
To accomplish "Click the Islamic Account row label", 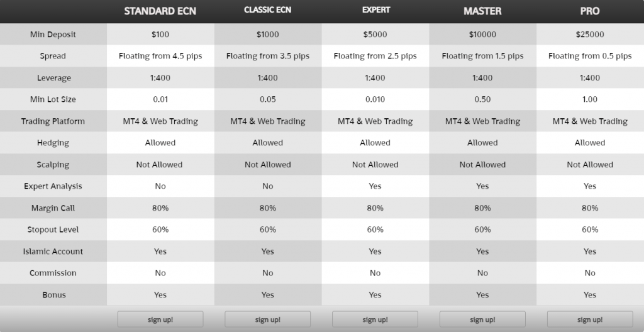I will (x=53, y=252).
